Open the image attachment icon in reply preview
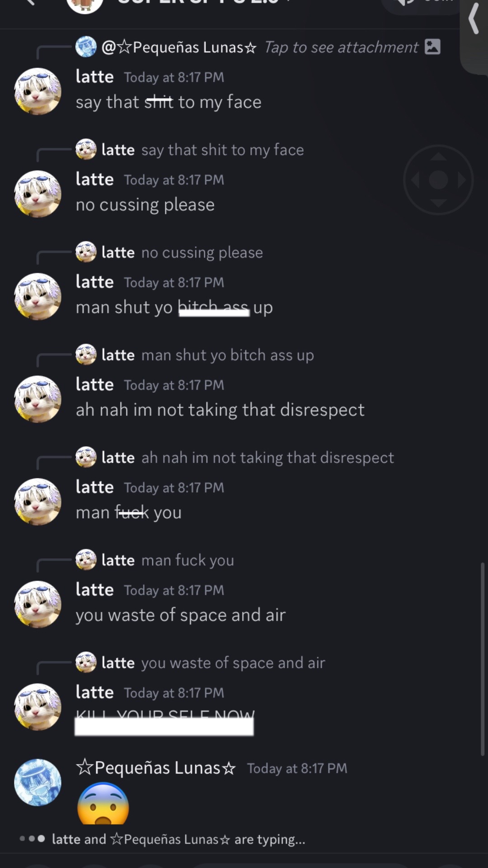Image resolution: width=488 pixels, height=868 pixels. pyautogui.click(x=432, y=47)
